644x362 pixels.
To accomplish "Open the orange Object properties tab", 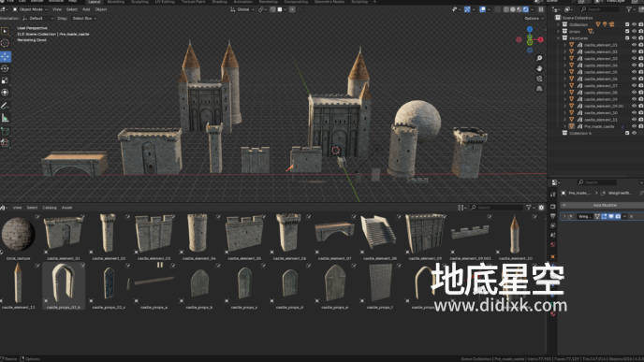I will coord(553,257).
